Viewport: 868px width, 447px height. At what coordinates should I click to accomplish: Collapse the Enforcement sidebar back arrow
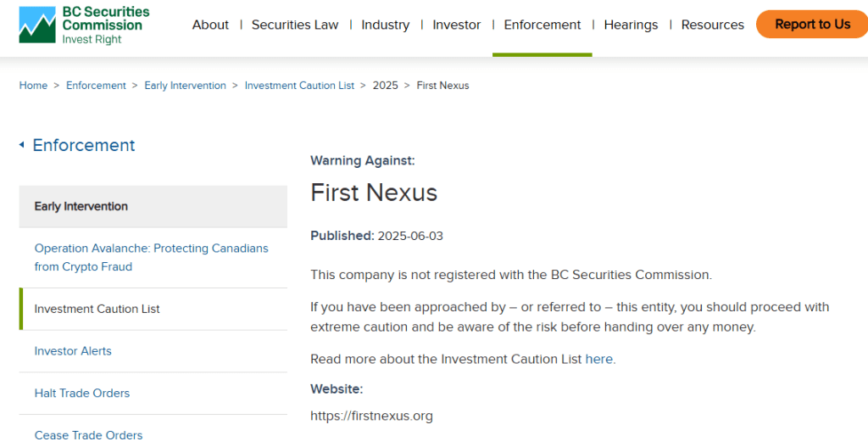[21, 145]
